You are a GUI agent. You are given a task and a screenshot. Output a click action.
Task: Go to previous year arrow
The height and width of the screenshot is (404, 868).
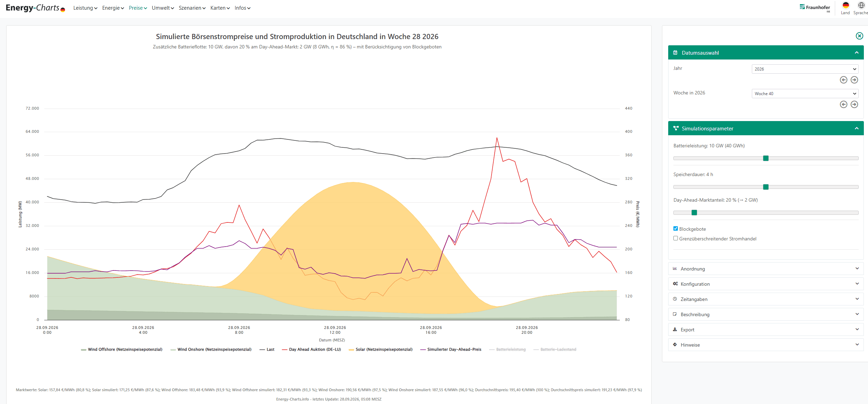pyautogui.click(x=843, y=80)
